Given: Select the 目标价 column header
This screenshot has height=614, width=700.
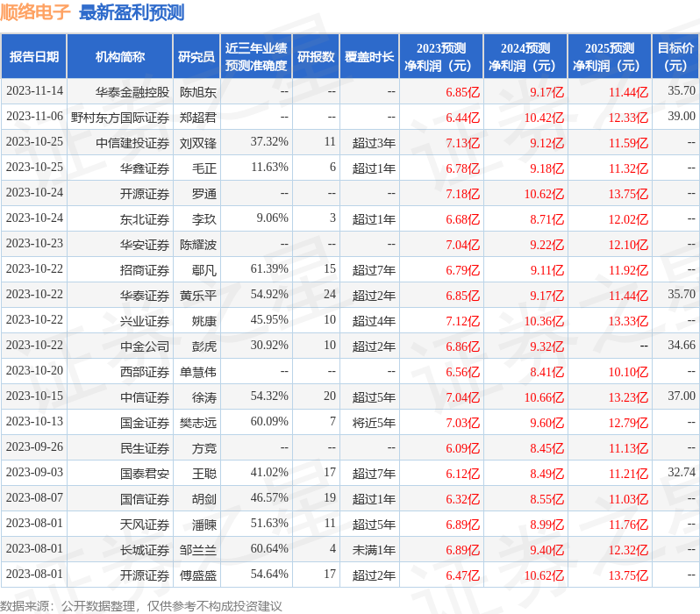Looking at the screenshot, I should pyautogui.click(x=675, y=57).
